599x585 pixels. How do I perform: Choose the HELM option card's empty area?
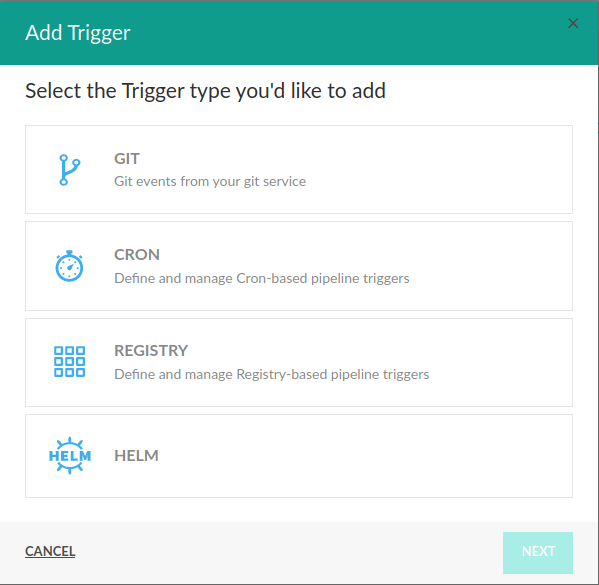[363, 456]
